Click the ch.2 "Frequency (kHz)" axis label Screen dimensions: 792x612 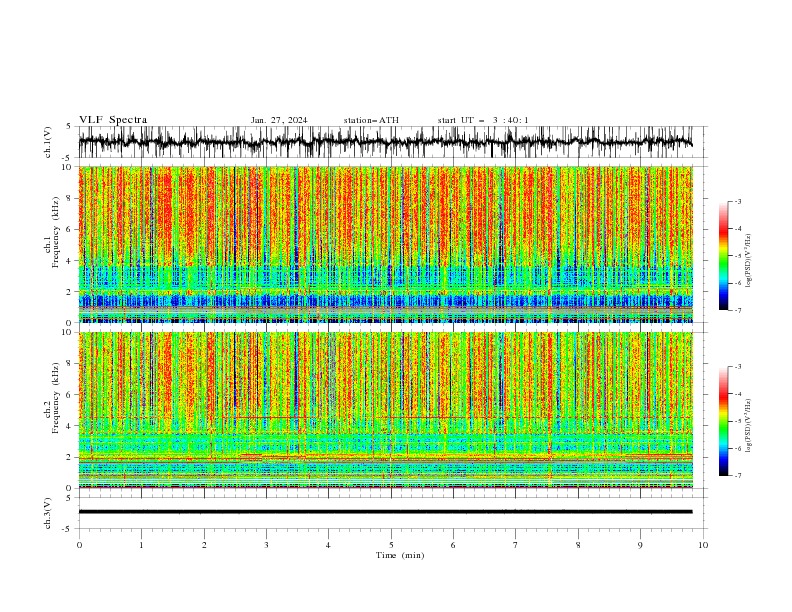pyautogui.click(x=56, y=398)
